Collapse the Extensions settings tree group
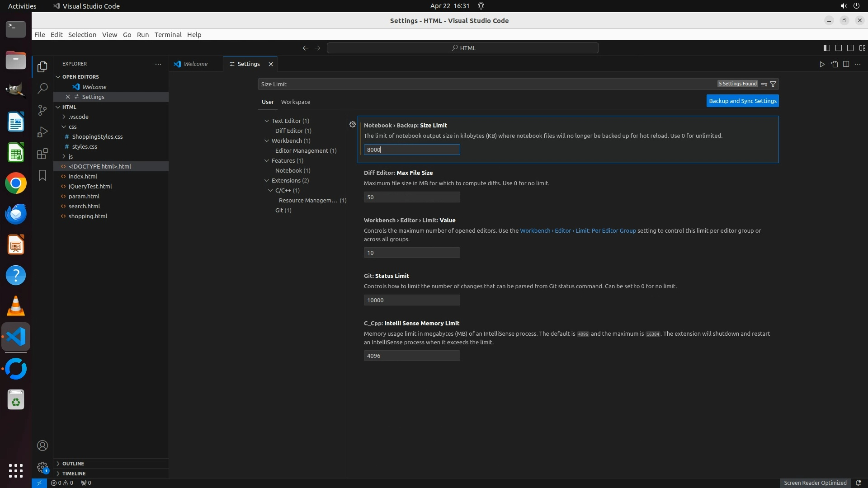The image size is (868, 488). coord(267,180)
